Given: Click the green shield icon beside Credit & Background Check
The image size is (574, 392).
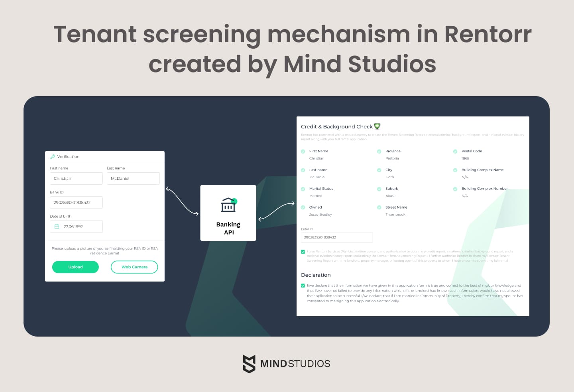Looking at the screenshot, I should tap(377, 126).
